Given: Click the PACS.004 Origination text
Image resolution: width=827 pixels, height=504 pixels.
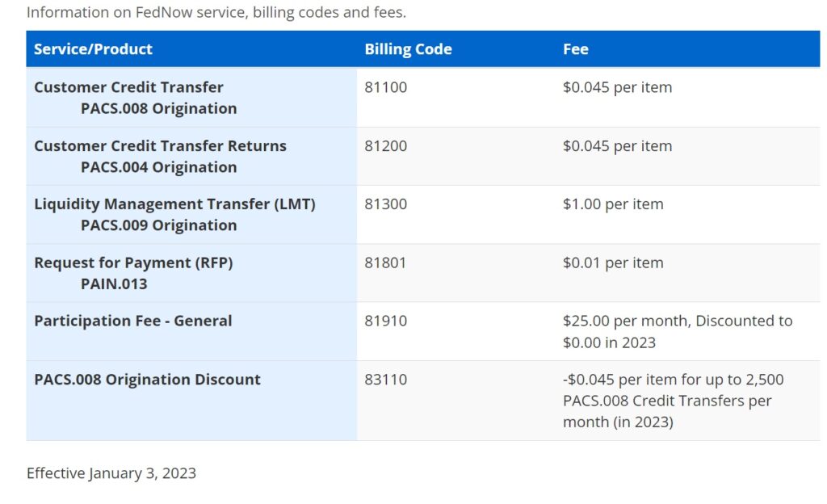Looking at the screenshot, I should (158, 167).
